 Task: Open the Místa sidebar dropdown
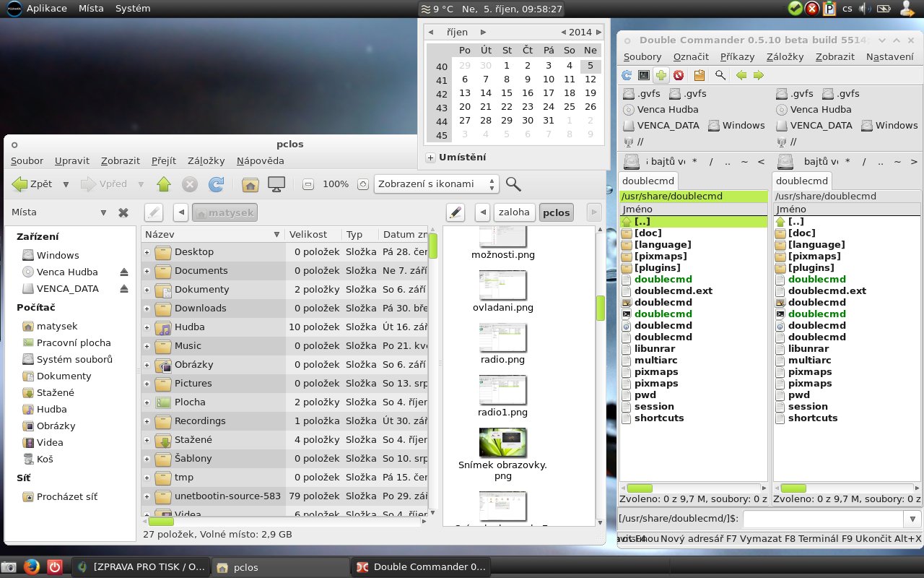104,212
